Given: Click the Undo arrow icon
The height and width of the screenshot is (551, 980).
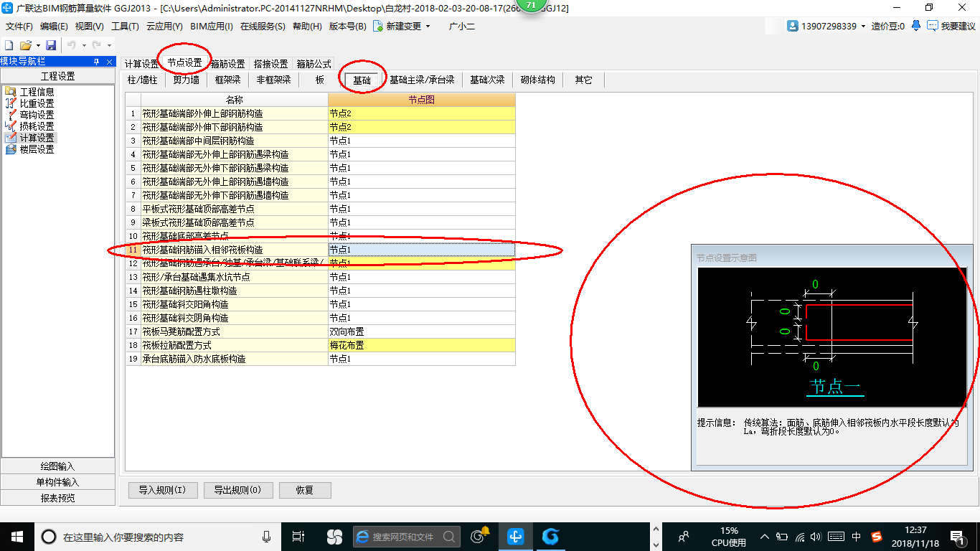Looking at the screenshot, I should 72,45.
